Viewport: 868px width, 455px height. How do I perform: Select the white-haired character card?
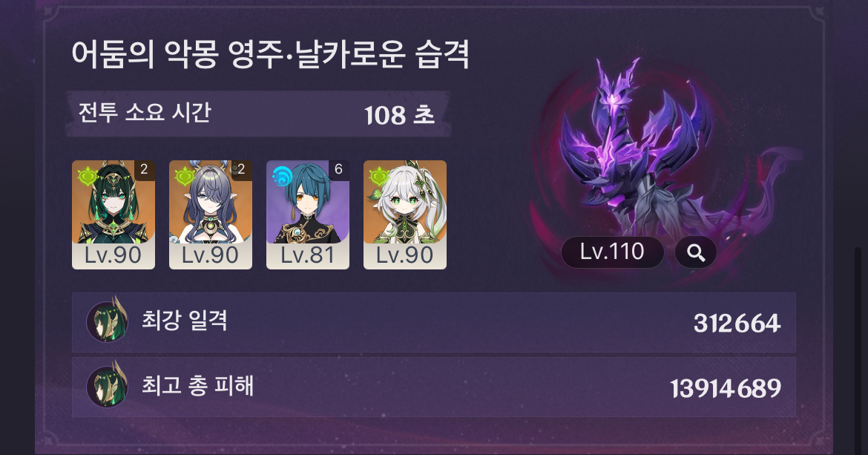click(x=404, y=215)
